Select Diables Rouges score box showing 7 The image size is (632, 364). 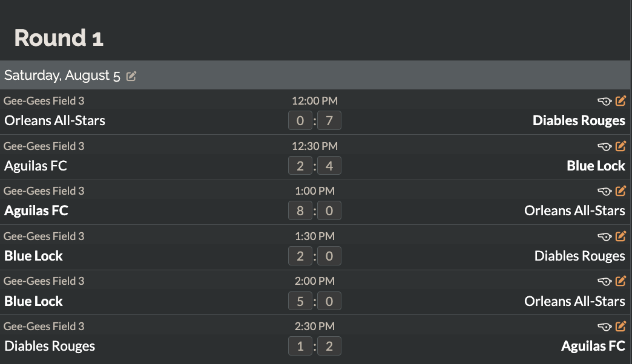(329, 120)
